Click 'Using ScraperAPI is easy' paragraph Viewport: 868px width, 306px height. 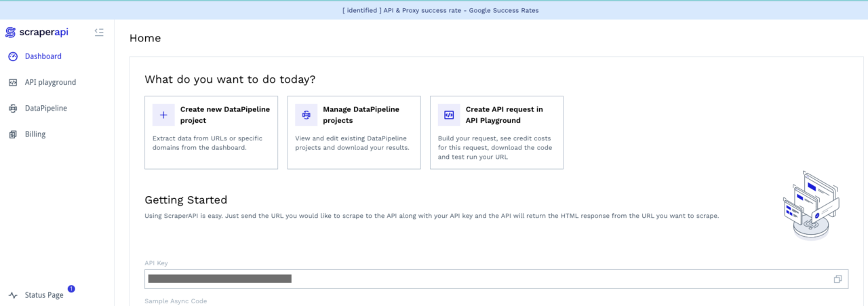(x=431, y=216)
